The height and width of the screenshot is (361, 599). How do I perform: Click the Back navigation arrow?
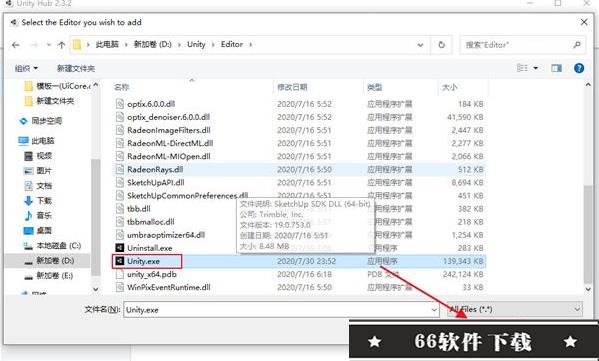tap(16, 45)
